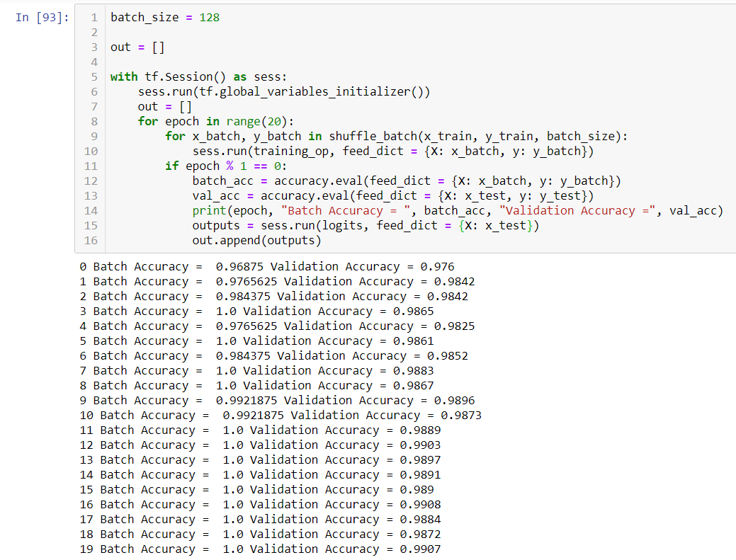Click the global_variables_initializer line
Screen dimensions: 736x560
(283, 91)
